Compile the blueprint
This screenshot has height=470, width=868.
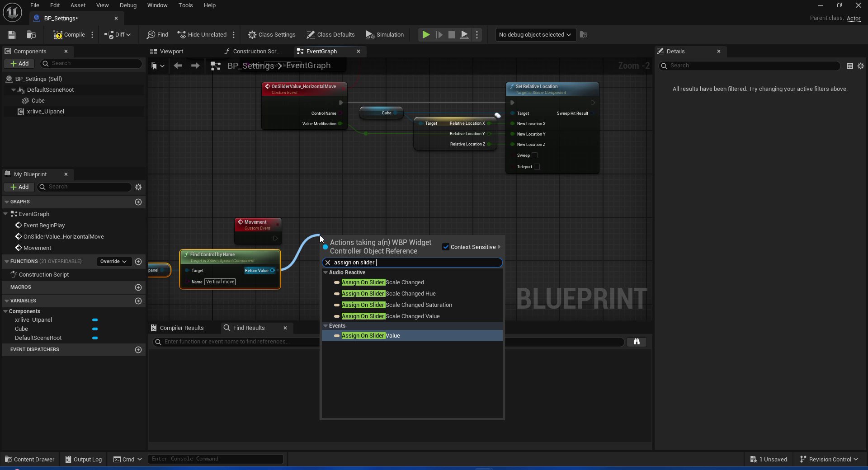69,35
